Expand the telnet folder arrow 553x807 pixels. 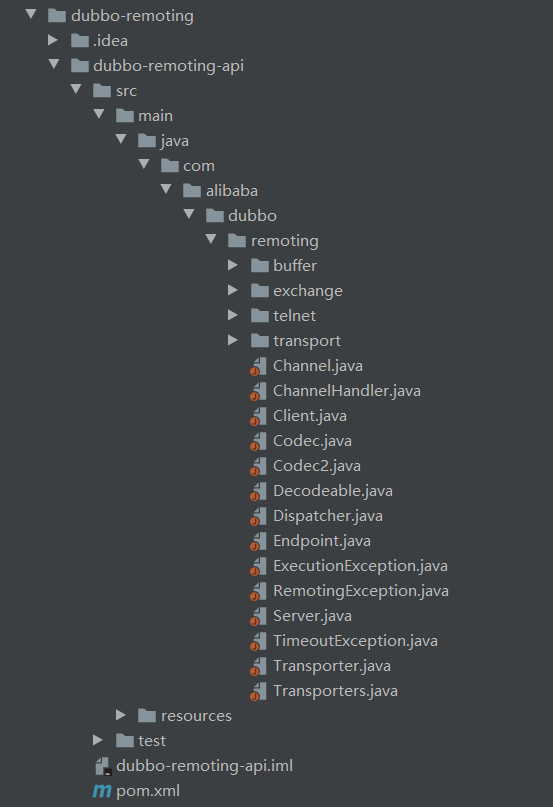[233, 315]
